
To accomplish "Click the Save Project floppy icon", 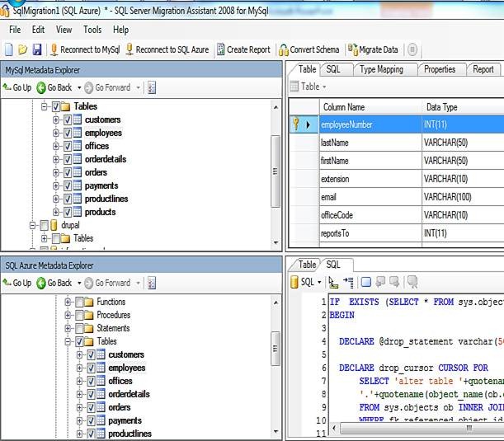I will pyautogui.click(x=37, y=49).
